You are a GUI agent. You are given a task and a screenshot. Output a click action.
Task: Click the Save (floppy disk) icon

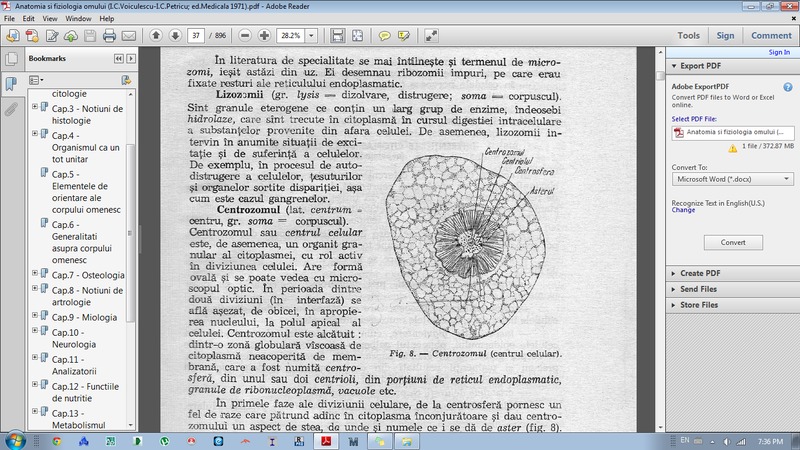[x=90, y=36]
